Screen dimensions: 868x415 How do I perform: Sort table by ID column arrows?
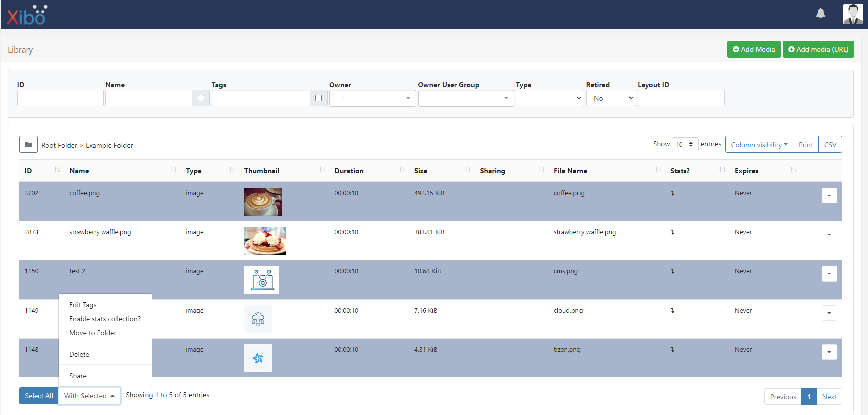point(57,170)
